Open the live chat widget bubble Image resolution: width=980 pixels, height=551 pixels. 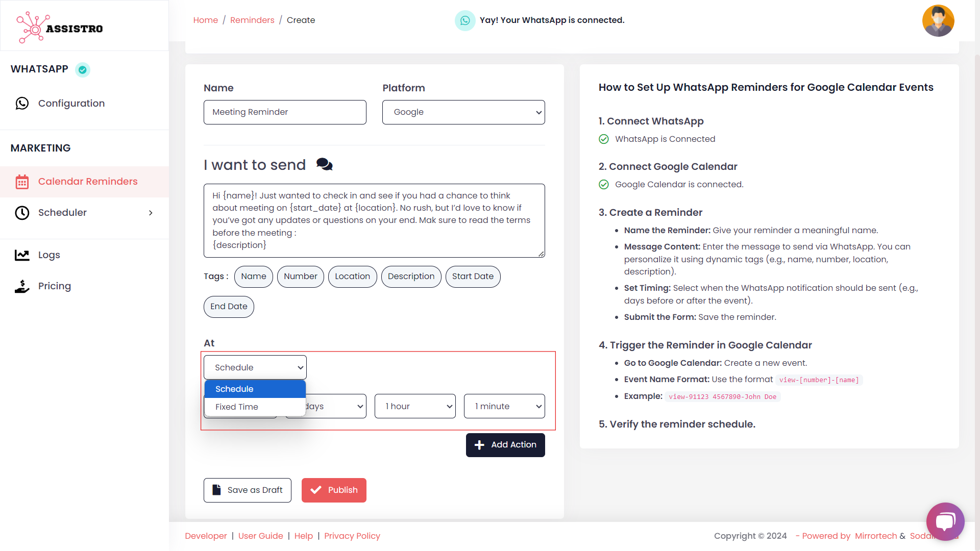[x=945, y=521]
